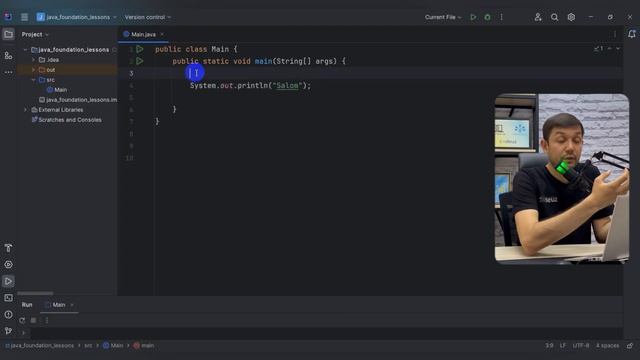Change indent setting 4 spaces

click(x=607, y=346)
